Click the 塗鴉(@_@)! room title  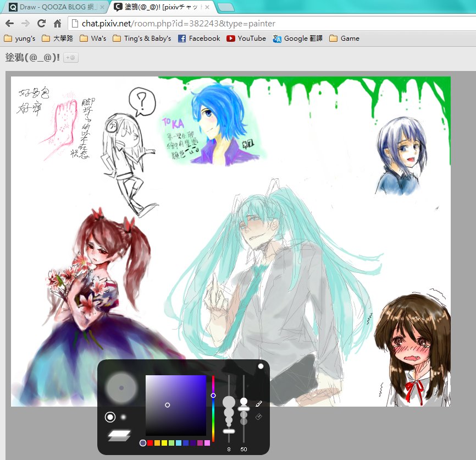(x=32, y=57)
